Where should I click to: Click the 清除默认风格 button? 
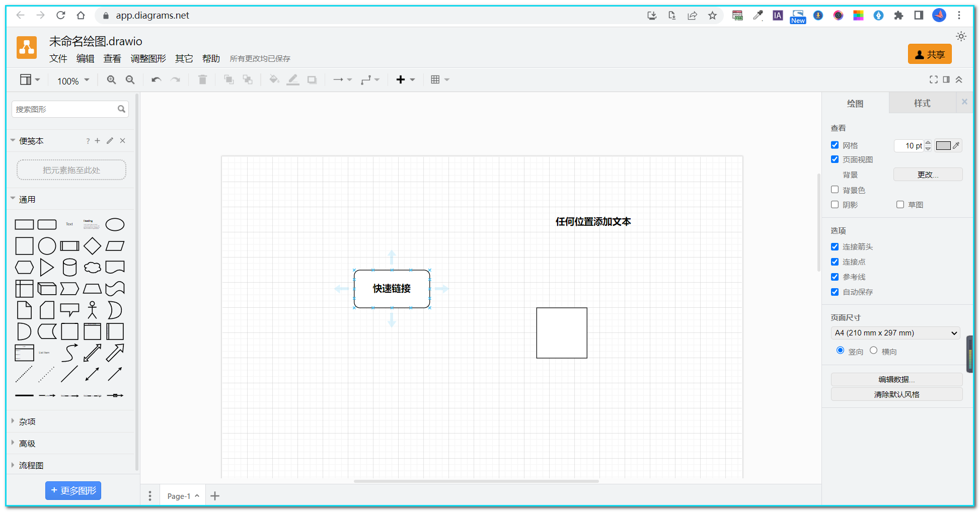click(896, 394)
